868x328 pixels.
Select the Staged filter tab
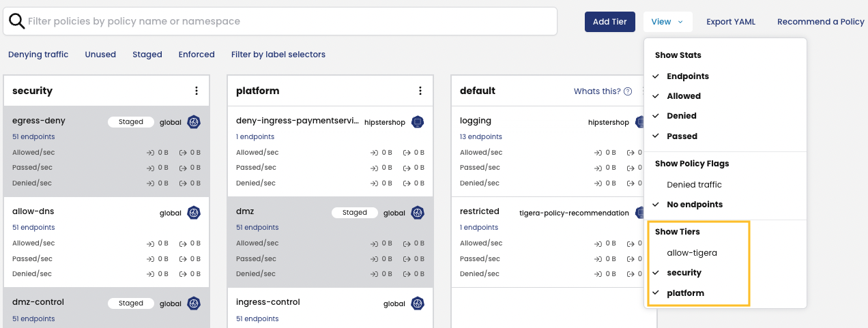pyautogui.click(x=147, y=55)
